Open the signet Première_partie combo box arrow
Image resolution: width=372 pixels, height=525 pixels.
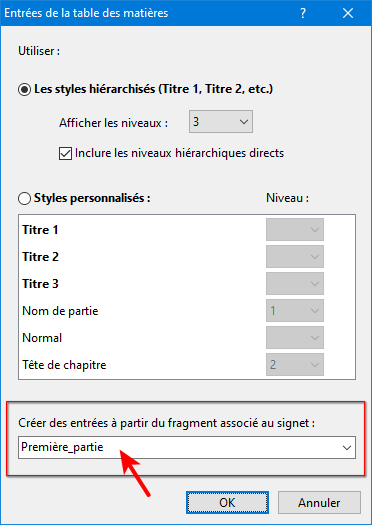pyautogui.click(x=347, y=447)
